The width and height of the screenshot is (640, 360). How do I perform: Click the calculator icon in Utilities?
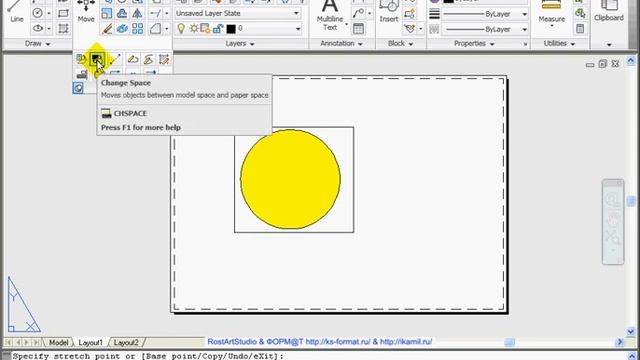[x=580, y=29]
